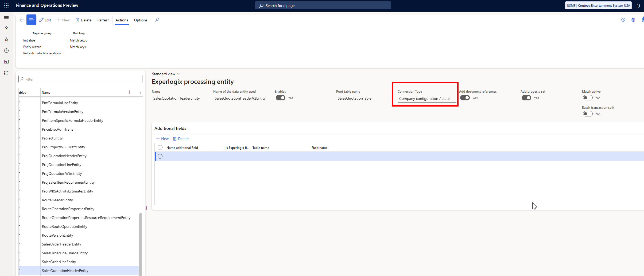
Task: Select all rows in Additional fields grid
Action: pos(160,148)
